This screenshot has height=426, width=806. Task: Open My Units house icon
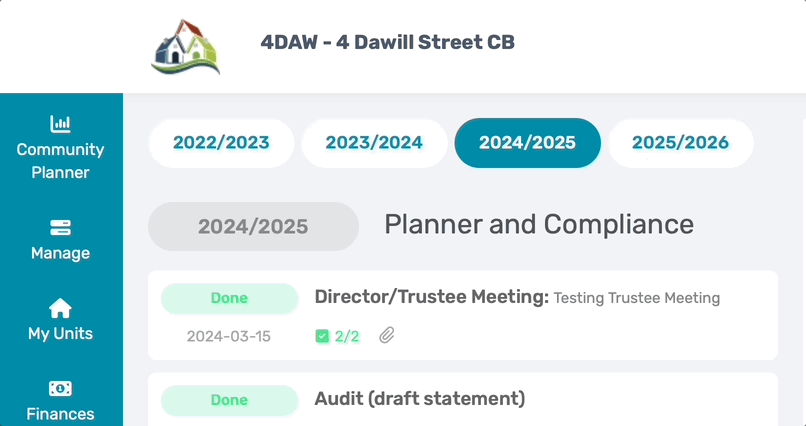pyautogui.click(x=60, y=308)
